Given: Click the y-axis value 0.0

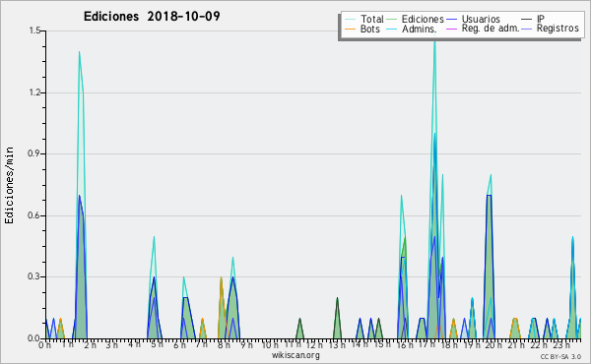Looking at the screenshot, I should 34,338.
